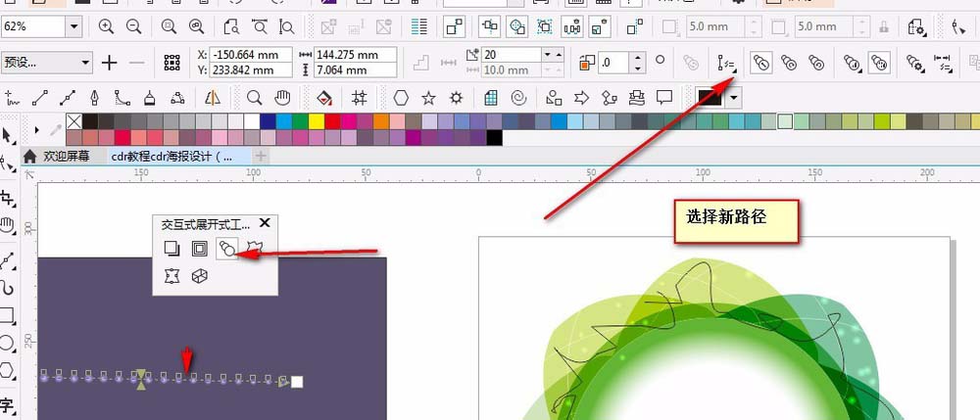
Task: Click the Zoom In magnifier icon
Action: coord(106,26)
